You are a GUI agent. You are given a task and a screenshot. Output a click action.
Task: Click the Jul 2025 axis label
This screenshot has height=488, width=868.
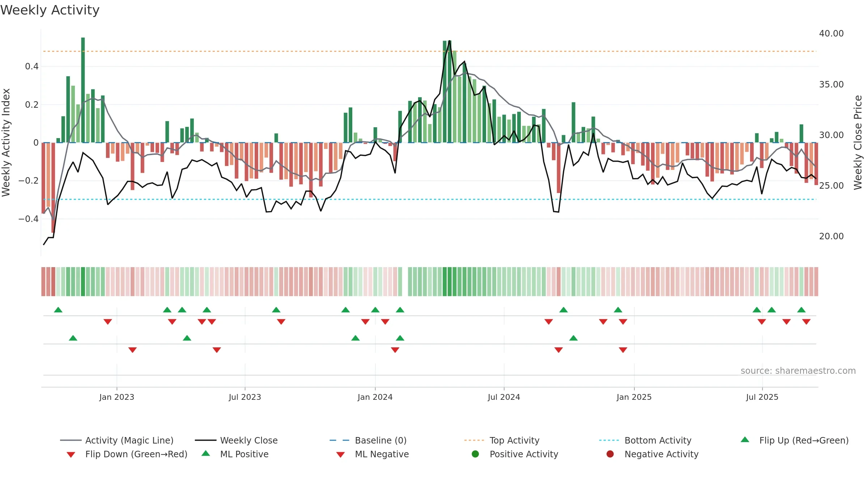pos(762,397)
